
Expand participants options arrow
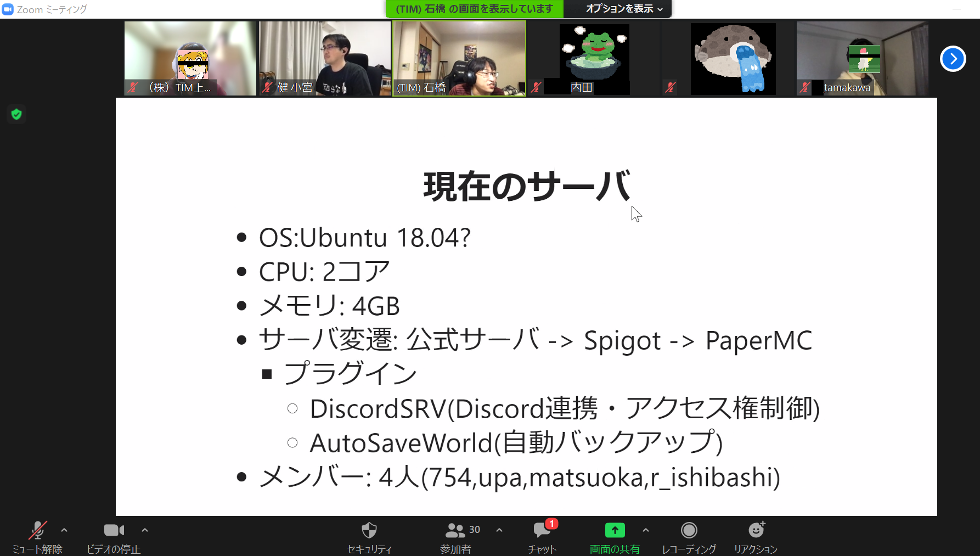[x=499, y=530]
